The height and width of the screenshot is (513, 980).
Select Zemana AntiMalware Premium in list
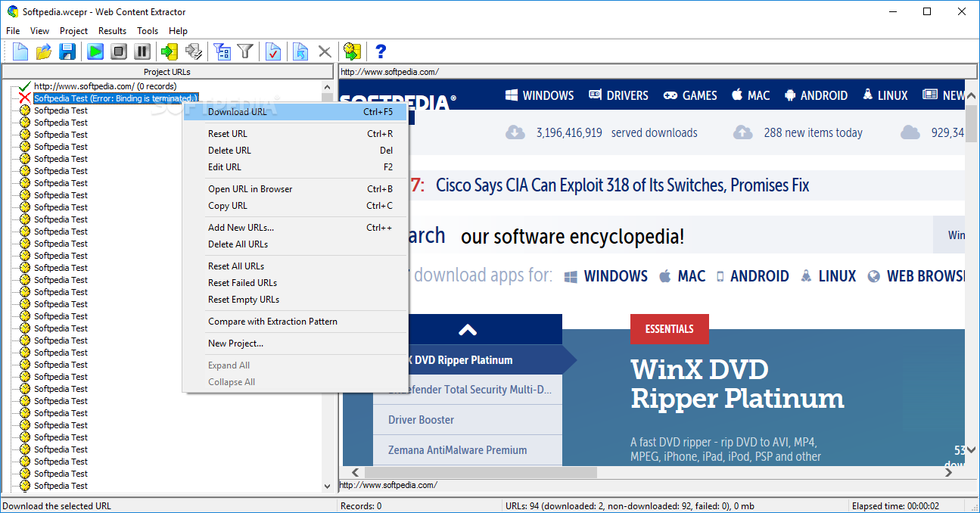pos(458,450)
